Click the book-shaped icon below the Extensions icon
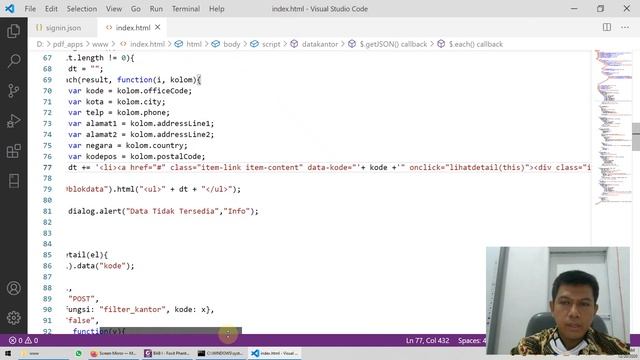 click(x=13, y=181)
